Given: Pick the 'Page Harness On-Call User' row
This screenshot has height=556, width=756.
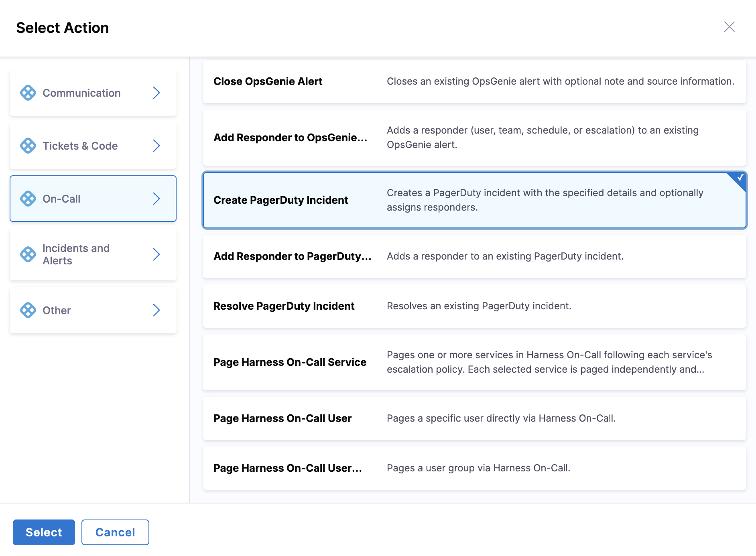Looking at the screenshot, I should point(475,418).
